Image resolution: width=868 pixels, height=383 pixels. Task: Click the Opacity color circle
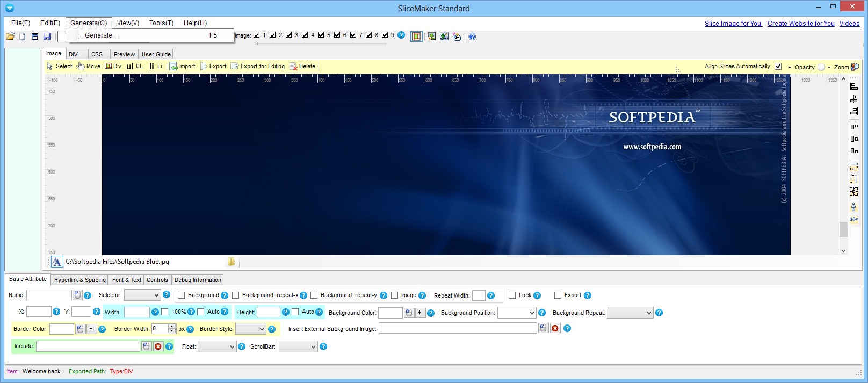[821, 68]
